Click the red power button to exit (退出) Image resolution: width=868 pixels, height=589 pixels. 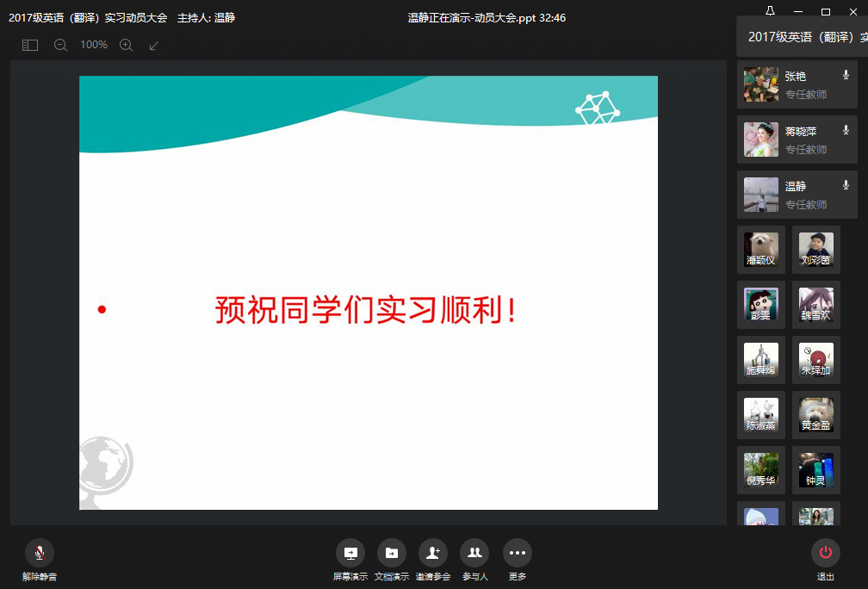[826, 553]
